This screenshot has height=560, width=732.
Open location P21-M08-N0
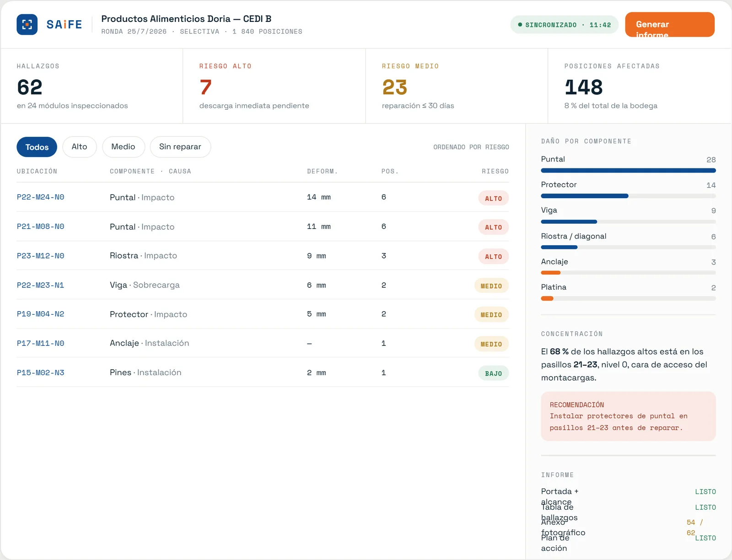click(41, 226)
